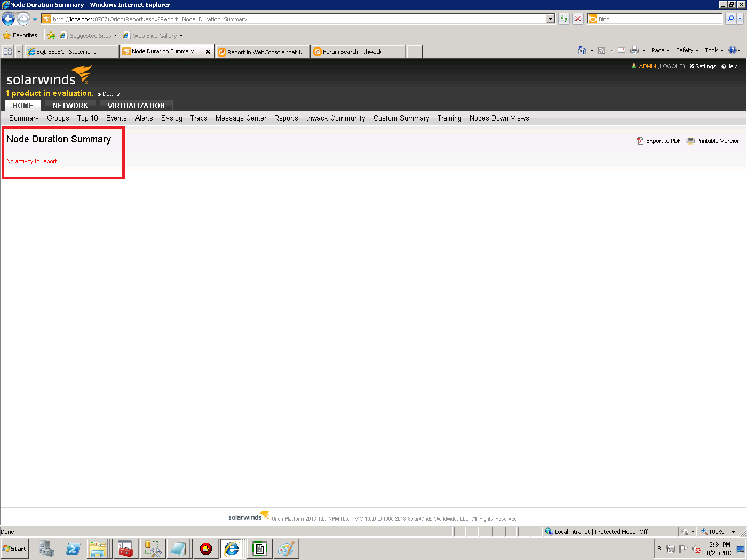Switch to SQL SELECT Statement tab
Viewport: 747px width, 560px height.
pyautogui.click(x=72, y=52)
